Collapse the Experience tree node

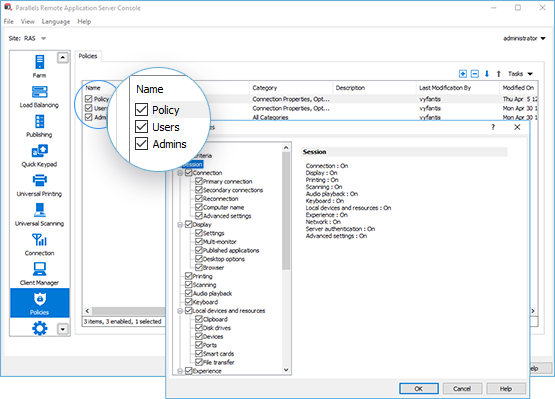click(180, 371)
